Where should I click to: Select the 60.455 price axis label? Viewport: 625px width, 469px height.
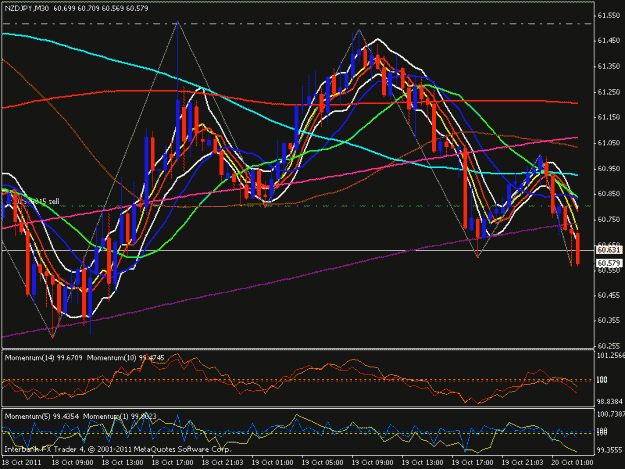click(609, 295)
